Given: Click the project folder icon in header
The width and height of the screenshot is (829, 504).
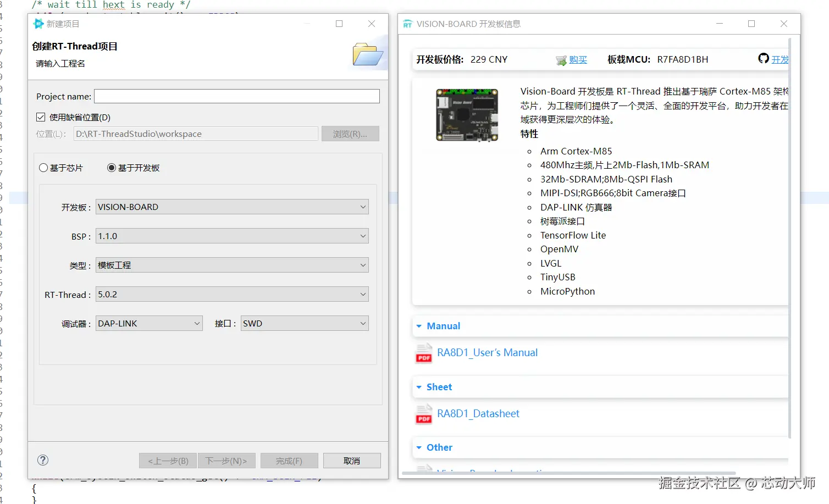Looking at the screenshot, I should pyautogui.click(x=367, y=54).
